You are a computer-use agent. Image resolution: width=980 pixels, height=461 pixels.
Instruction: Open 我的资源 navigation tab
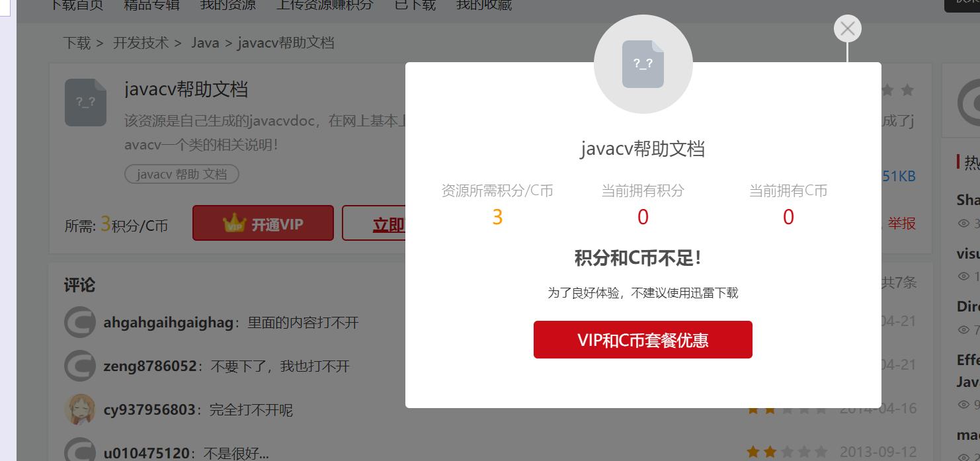(x=227, y=5)
